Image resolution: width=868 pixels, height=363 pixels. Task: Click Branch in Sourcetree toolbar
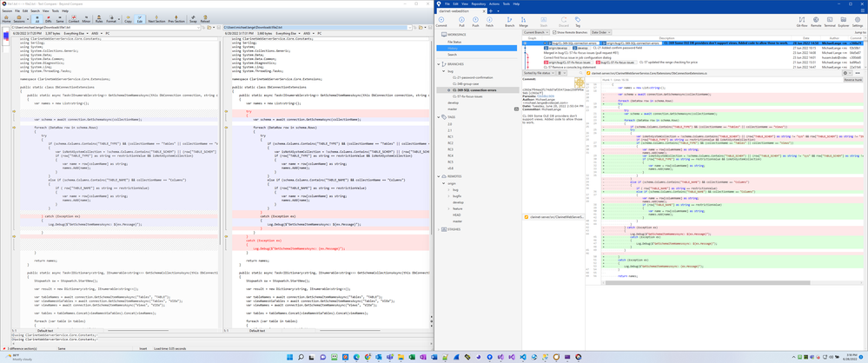510,22
